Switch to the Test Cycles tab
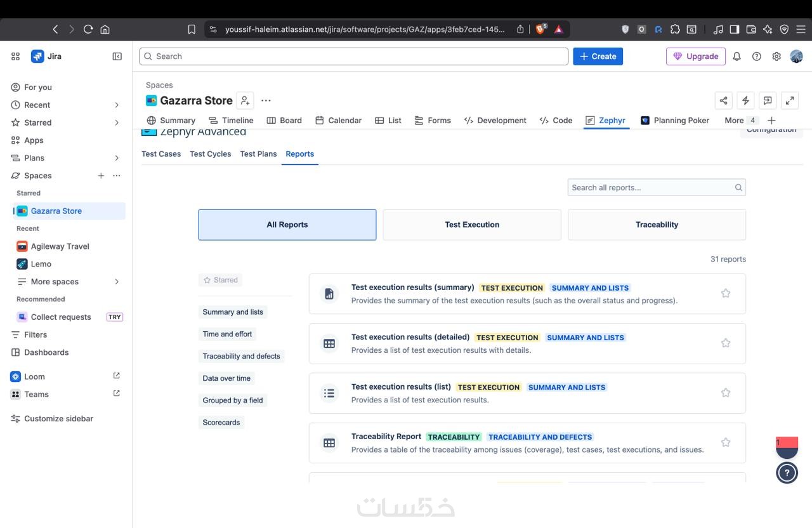This screenshot has height=528, width=812. [x=210, y=154]
